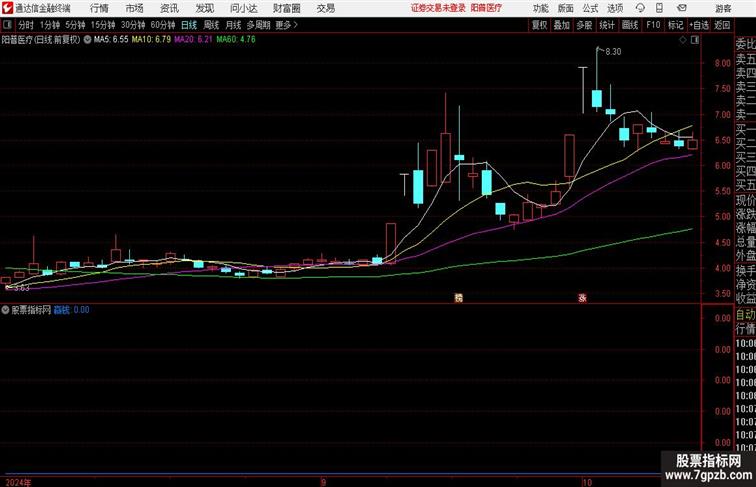
Task: Open the 选项 menu
Action: 615,8
